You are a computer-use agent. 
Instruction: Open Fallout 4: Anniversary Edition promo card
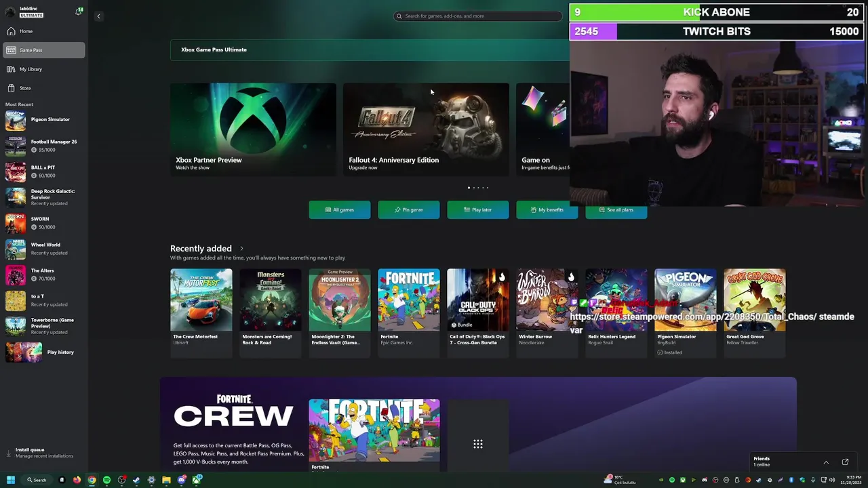[x=426, y=129]
